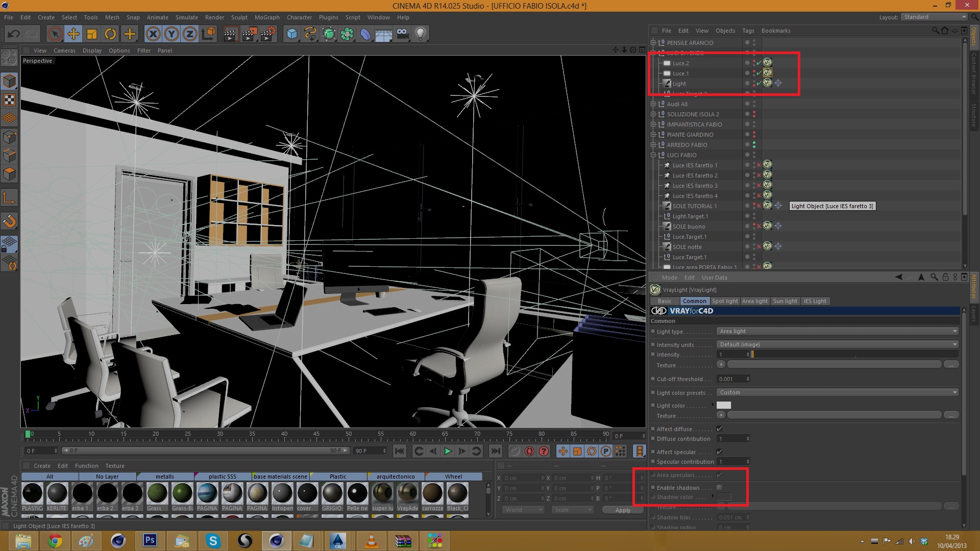The image size is (980, 551).
Task: Open Photoshop from the taskbar
Action: 150,540
